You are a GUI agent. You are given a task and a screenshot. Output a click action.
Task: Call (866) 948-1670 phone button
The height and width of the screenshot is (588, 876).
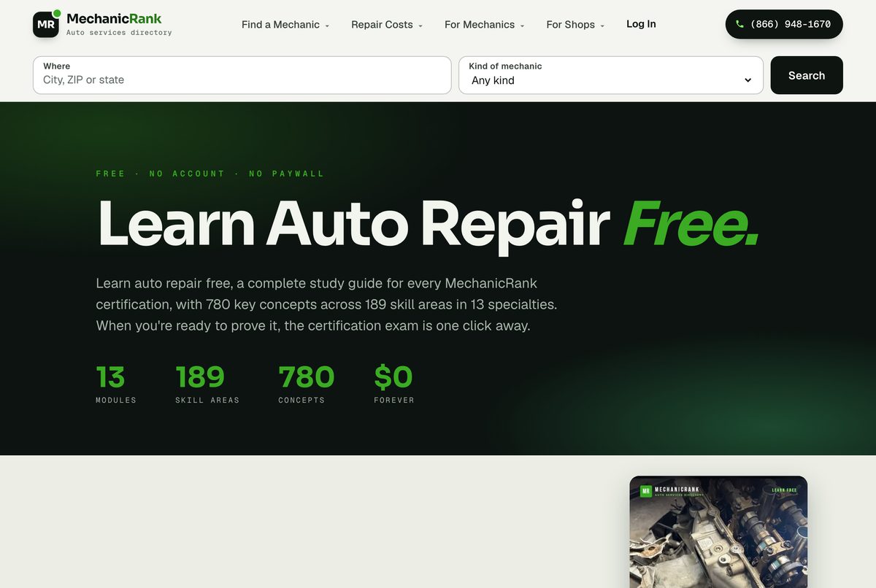point(784,24)
